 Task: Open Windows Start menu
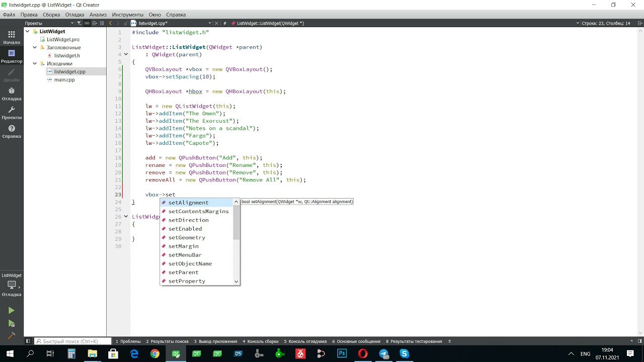coord(10,353)
